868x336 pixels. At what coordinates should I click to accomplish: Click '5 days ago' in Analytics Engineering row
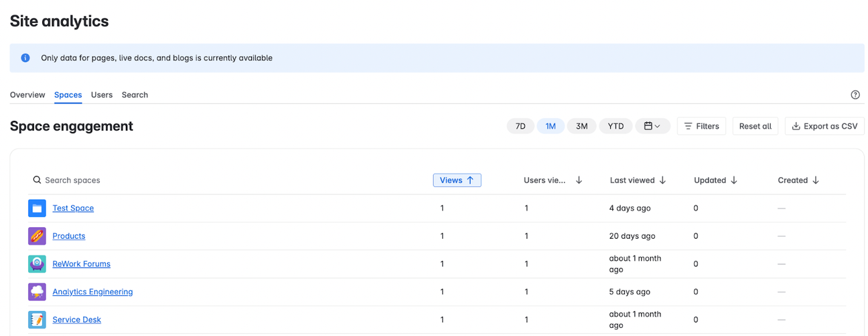pos(630,292)
